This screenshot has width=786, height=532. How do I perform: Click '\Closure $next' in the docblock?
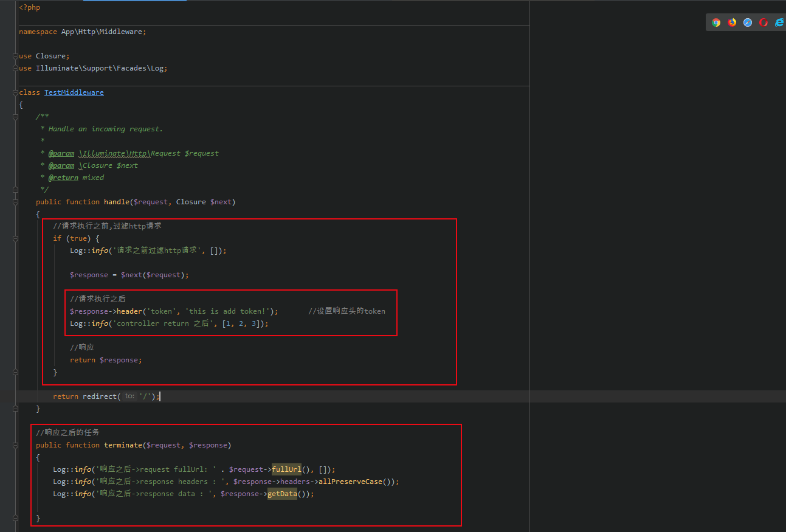pyautogui.click(x=109, y=165)
